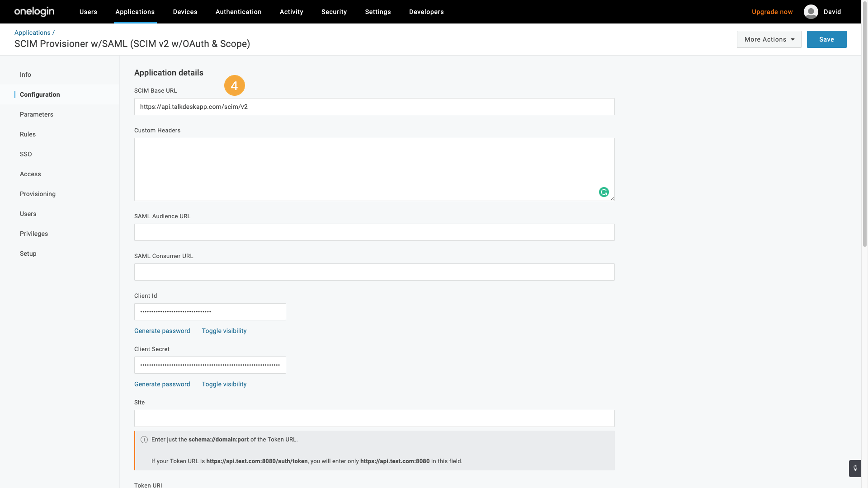Open the lightbulb help widget
The height and width of the screenshot is (488, 868).
(x=855, y=469)
